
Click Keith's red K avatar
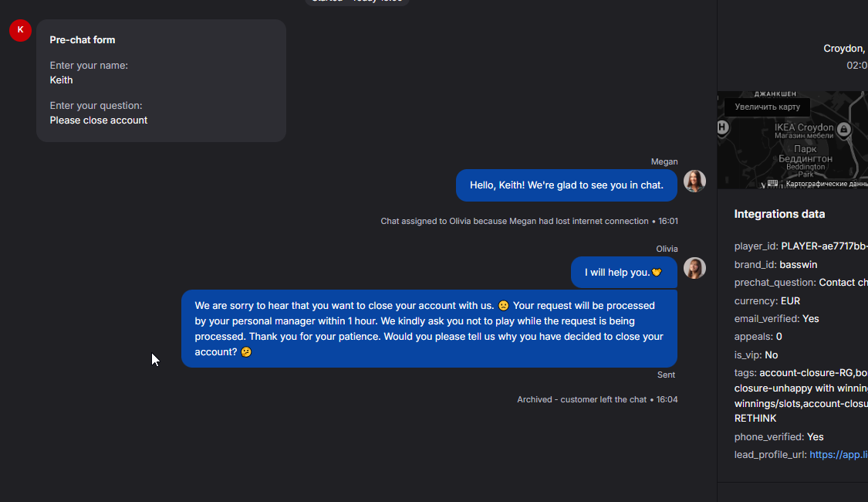coord(20,30)
